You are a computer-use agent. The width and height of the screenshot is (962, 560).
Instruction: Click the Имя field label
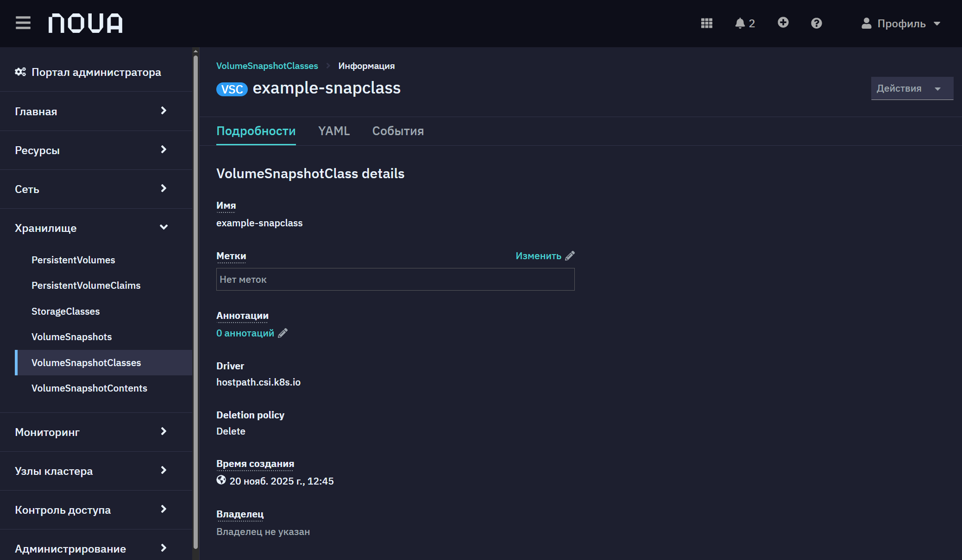[x=226, y=205]
